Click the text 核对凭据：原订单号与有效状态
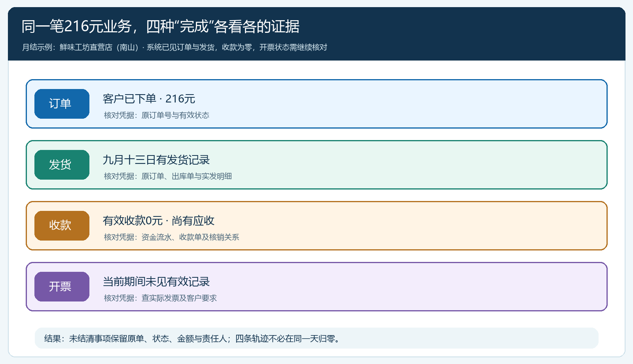This screenshot has height=364, width=633. 157,115
